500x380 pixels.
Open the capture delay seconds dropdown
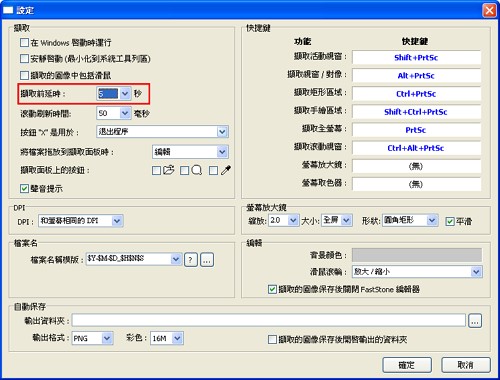coord(125,94)
